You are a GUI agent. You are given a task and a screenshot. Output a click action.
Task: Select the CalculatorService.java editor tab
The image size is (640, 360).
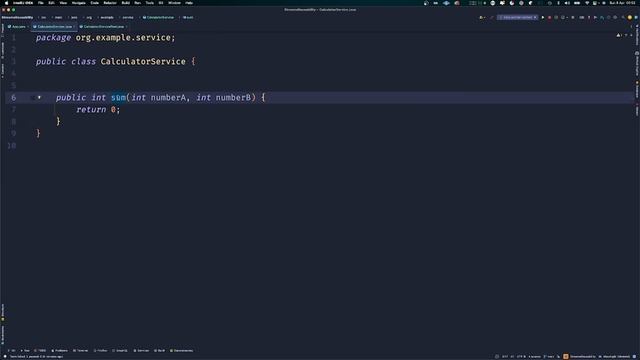tap(52, 27)
